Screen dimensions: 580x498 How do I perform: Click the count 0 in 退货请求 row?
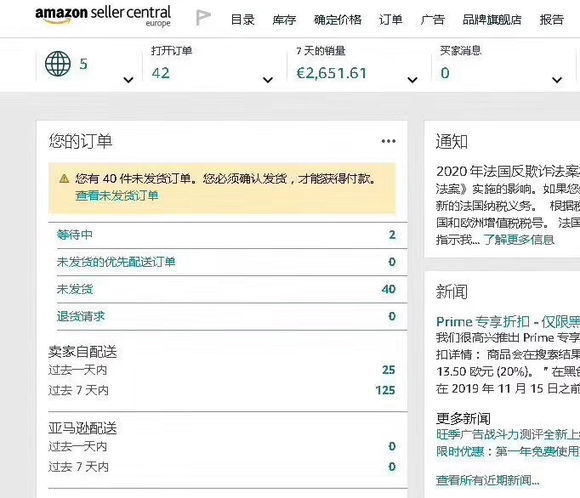click(392, 316)
